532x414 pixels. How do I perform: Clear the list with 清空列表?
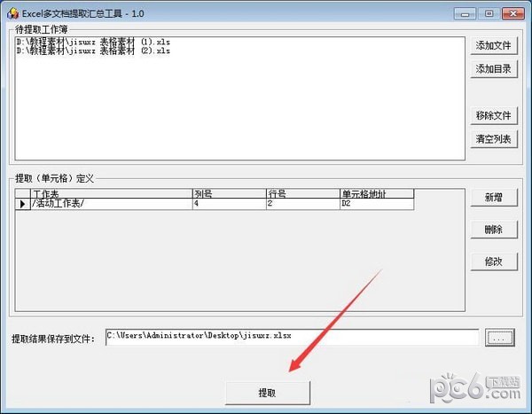pyautogui.click(x=494, y=139)
